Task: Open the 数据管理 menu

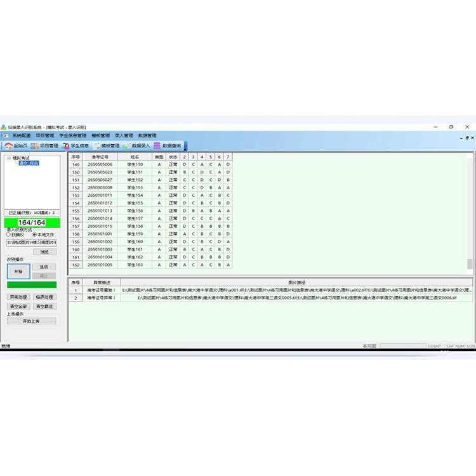Action: [x=147, y=135]
